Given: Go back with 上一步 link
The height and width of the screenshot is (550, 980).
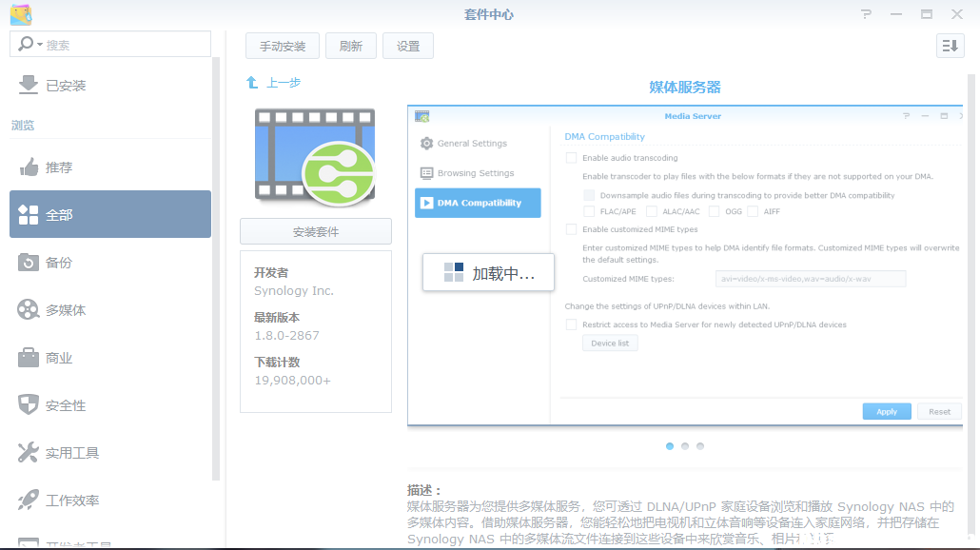Looking at the screenshot, I should (284, 83).
